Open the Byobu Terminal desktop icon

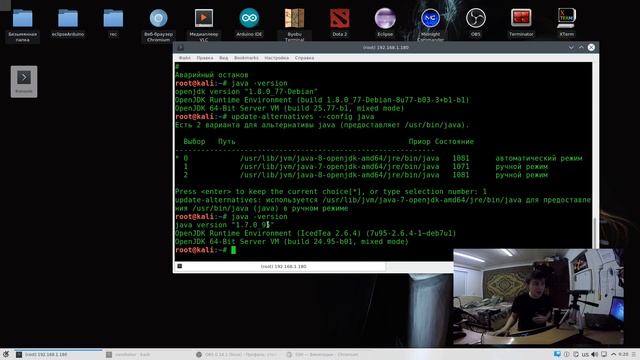coord(294,24)
